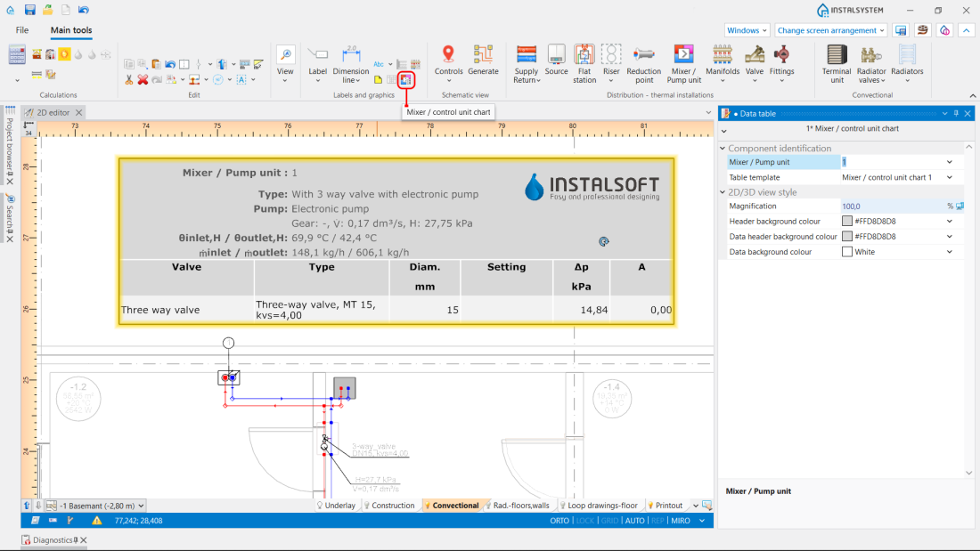Image resolution: width=980 pixels, height=551 pixels.
Task: Toggle GRID mode in status bar
Action: [609, 521]
